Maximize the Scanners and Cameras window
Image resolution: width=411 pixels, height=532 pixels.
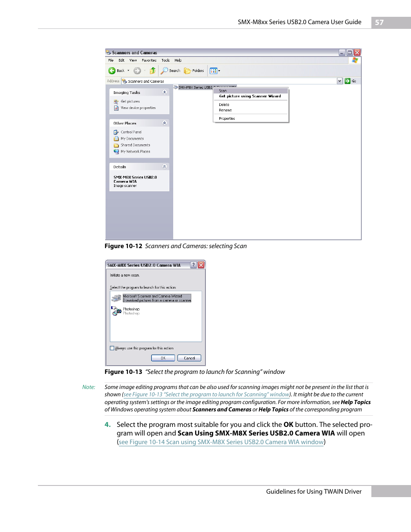[x=350, y=53]
